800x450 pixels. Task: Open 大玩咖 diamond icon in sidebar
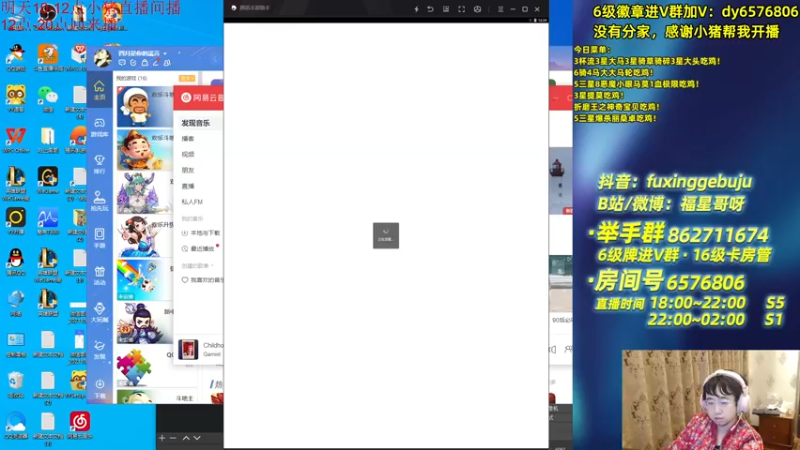[x=99, y=312]
